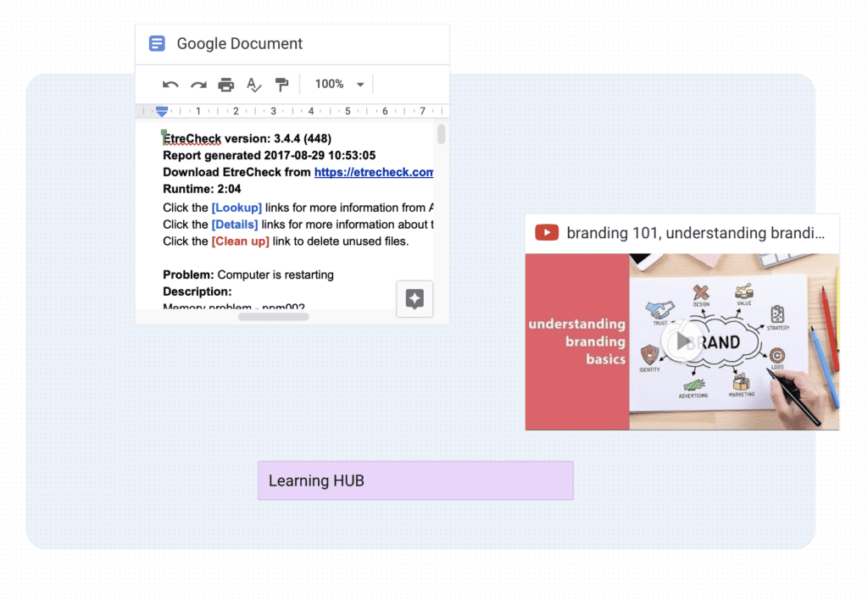This screenshot has width=868, height=599.
Task: Click the YouTube logo icon
Action: (547, 233)
